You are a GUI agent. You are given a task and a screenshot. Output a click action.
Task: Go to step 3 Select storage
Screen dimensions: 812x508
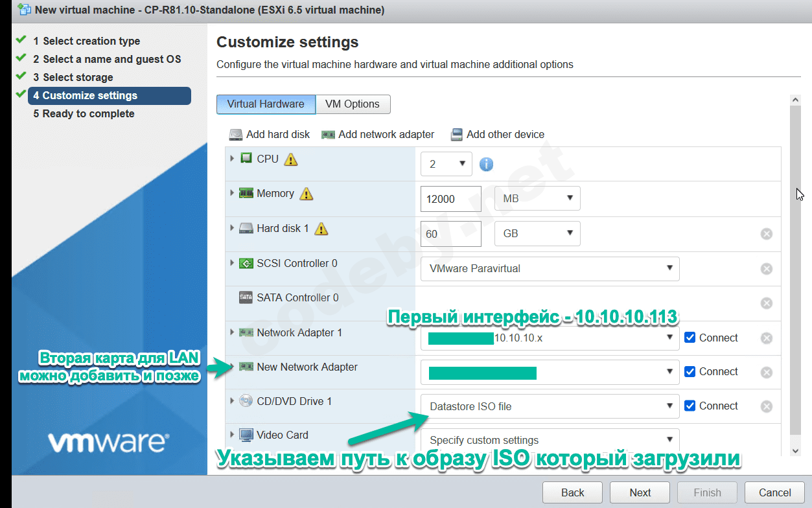(73, 77)
